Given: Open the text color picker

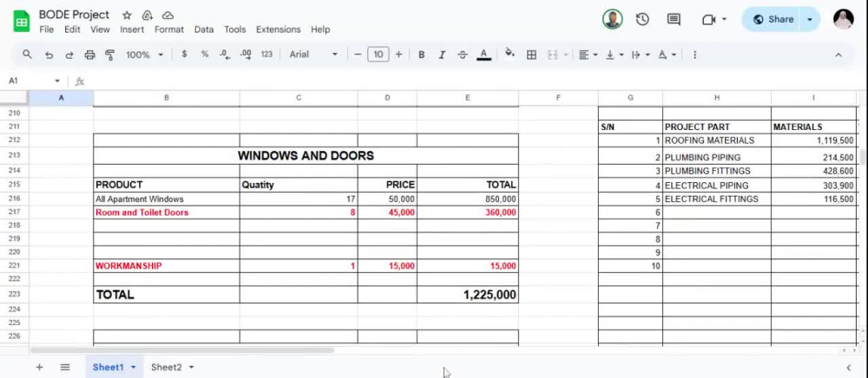Looking at the screenshot, I should [483, 54].
